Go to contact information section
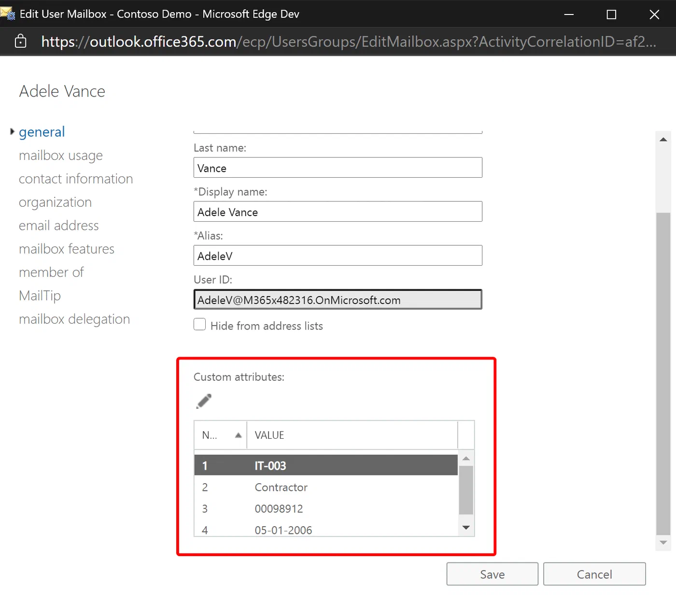The image size is (676, 616). click(76, 179)
